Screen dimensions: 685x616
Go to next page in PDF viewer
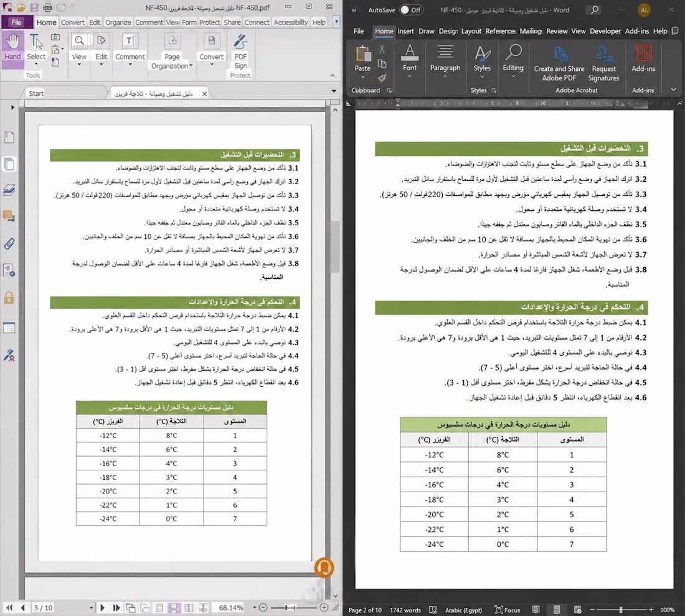(102, 607)
